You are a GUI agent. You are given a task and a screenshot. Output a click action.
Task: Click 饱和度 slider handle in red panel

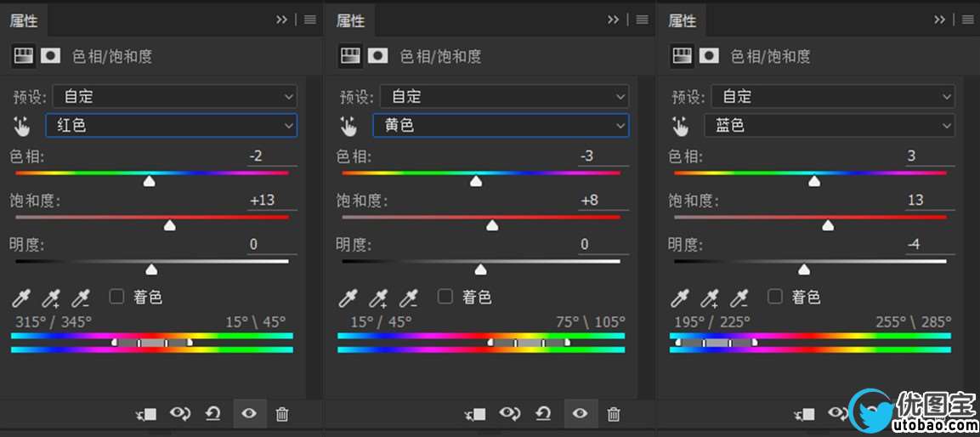(x=169, y=225)
